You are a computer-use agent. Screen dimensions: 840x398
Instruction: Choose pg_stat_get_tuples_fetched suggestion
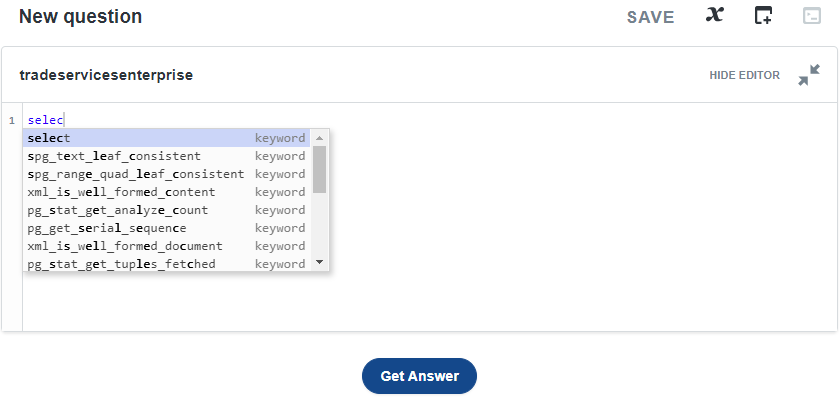tap(166, 264)
